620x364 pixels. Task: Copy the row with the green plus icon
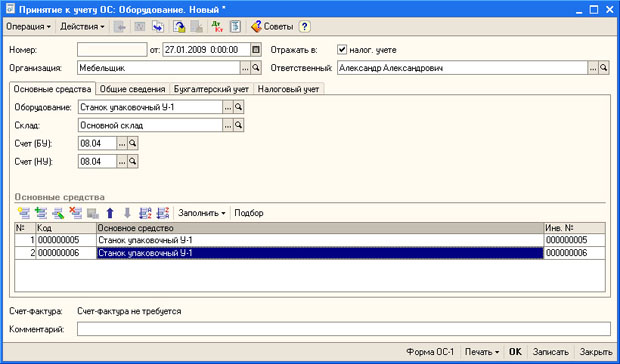coord(41,213)
